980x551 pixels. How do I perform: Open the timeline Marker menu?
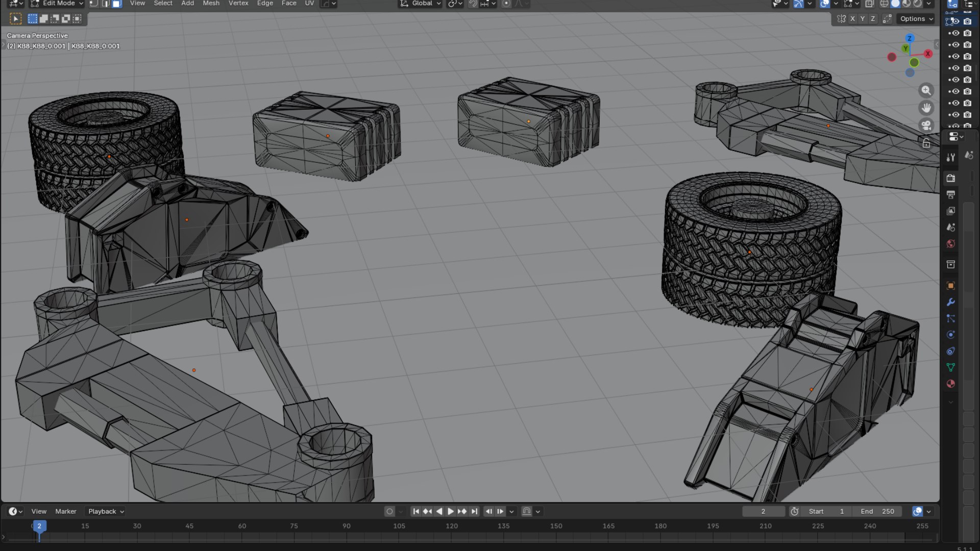pyautogui.click(x=66, y=511)
